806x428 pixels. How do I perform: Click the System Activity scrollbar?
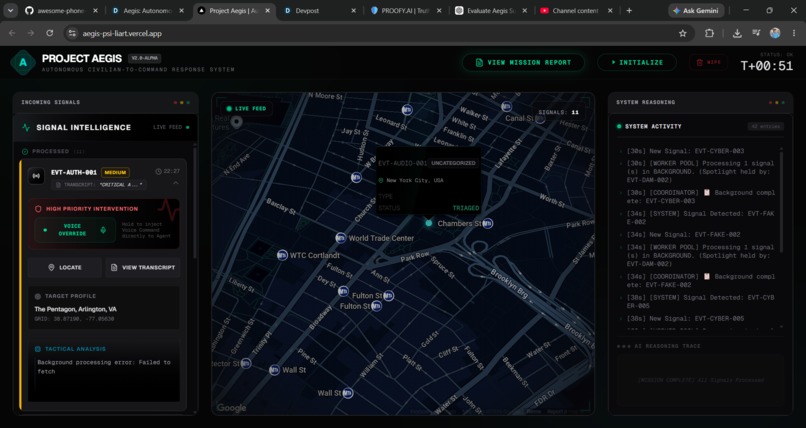(781, 200)
